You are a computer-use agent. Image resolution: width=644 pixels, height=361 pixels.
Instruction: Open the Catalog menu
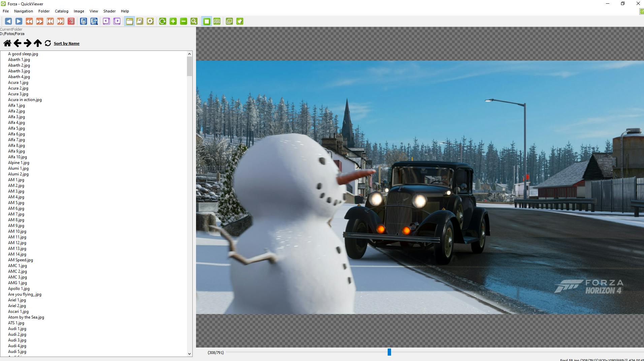pos(62,11)
